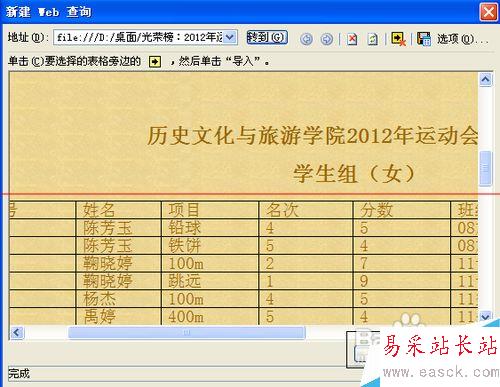Click the 禹婷 name cell

click(118, 316)
